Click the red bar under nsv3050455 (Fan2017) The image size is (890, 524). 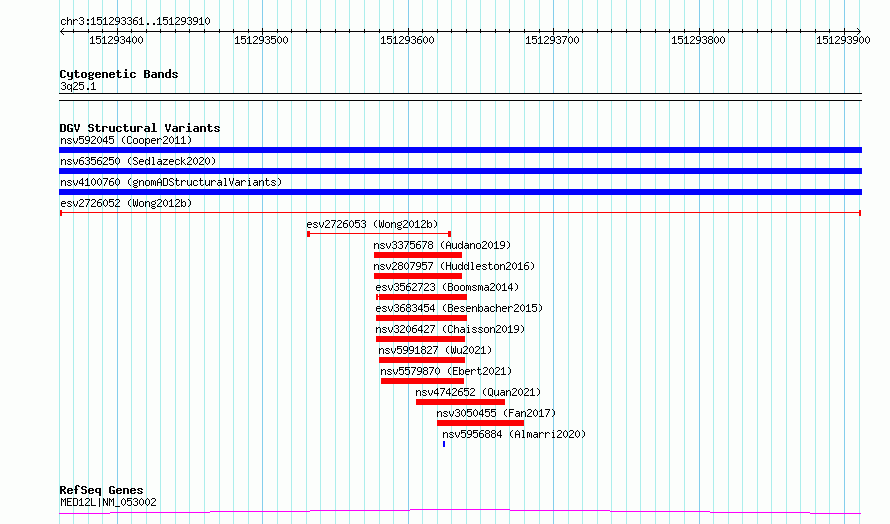tap(480, 423)
